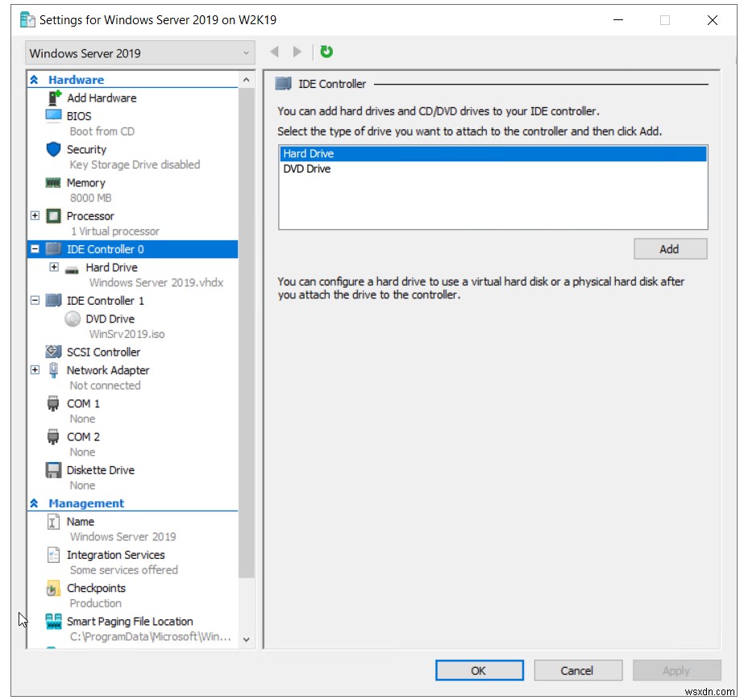The image size is (744, 700).
Task: Open Integration Services settings
Action: pyautogui.click(x=115, y=554)
